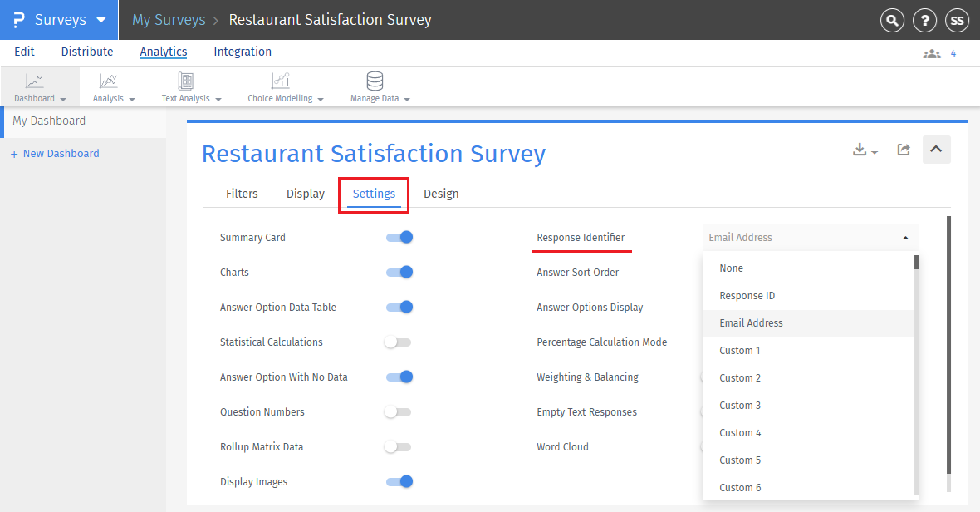Open the Choice Modelling tool
This screenshot has height=512, width=980.
pyautogui.click(x=280, y=86)
